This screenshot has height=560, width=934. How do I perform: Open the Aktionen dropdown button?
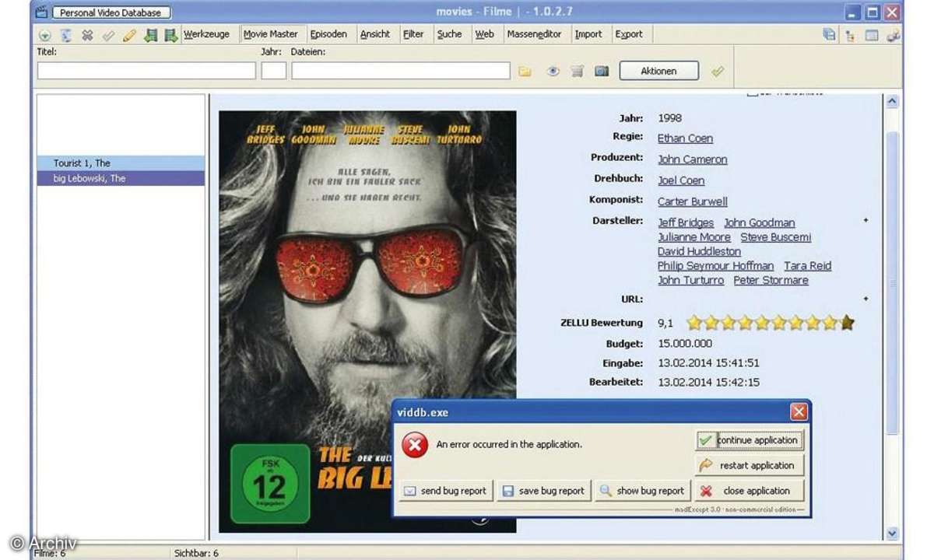click(x=658, y=72)
